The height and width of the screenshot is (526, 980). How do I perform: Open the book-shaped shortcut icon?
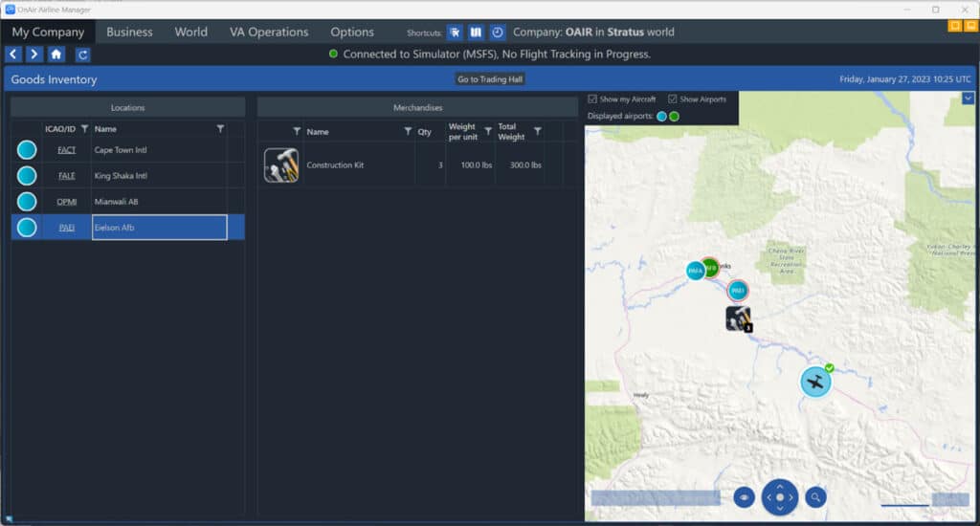476,33
